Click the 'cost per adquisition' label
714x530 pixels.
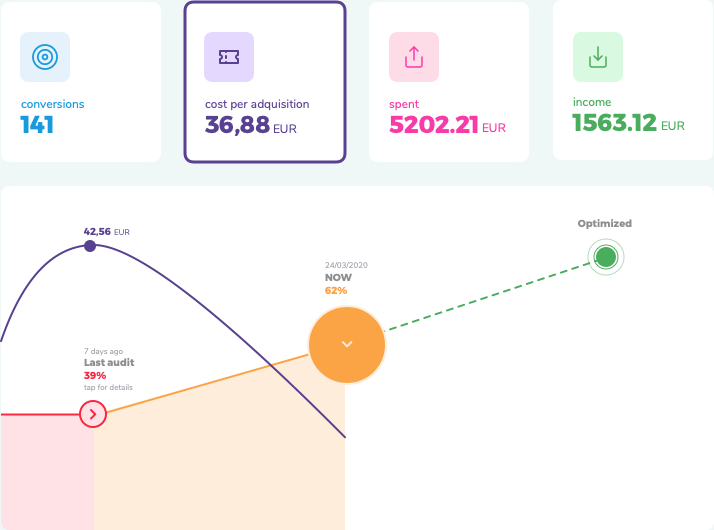pyautogui.click(x=257, y=104)
